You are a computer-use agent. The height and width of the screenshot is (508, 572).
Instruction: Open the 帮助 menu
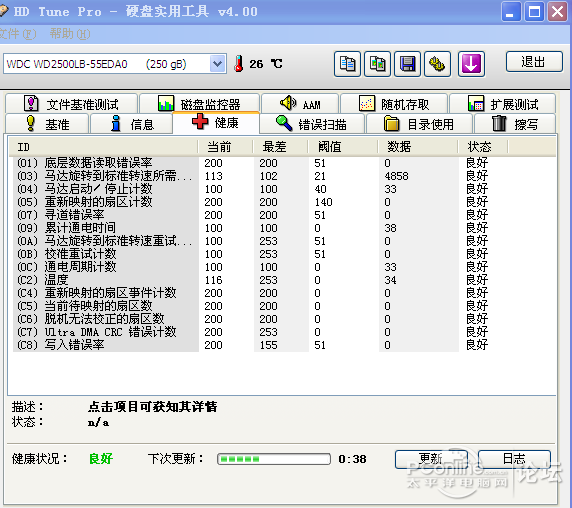(70, 34)
